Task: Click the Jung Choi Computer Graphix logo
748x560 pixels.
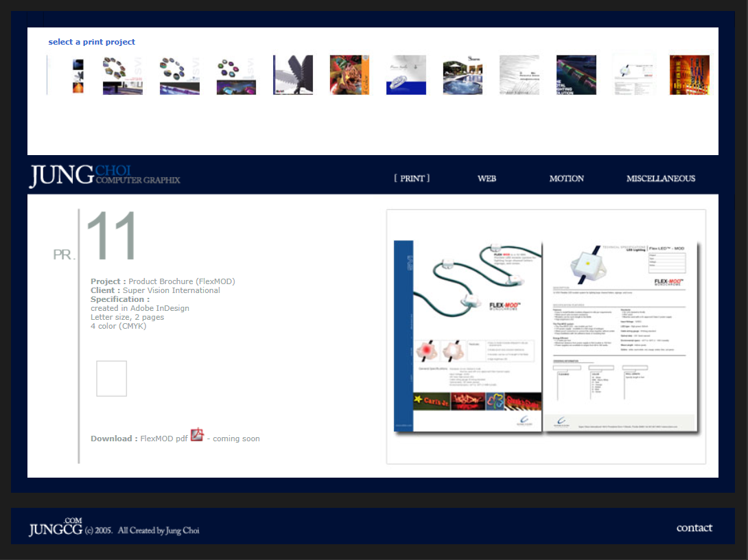Action: point(104,176)
